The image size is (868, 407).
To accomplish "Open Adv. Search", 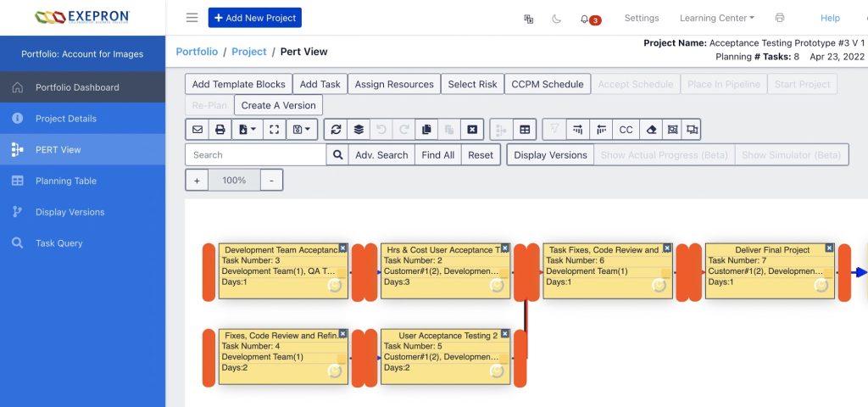I will pyautogui.click(x=381, y=155).
